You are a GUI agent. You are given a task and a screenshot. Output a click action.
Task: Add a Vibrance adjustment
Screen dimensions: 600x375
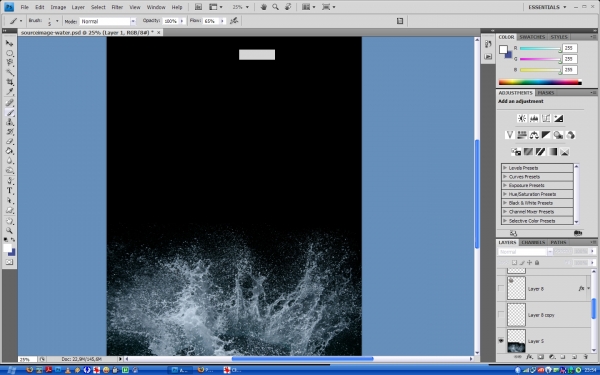[x=509, y=135]
